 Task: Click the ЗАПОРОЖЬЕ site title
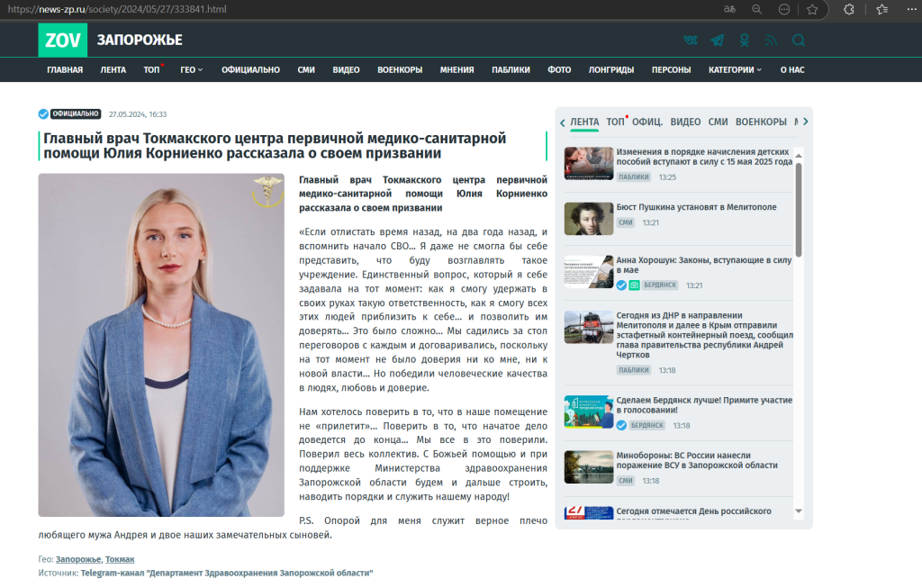point(140,40)
